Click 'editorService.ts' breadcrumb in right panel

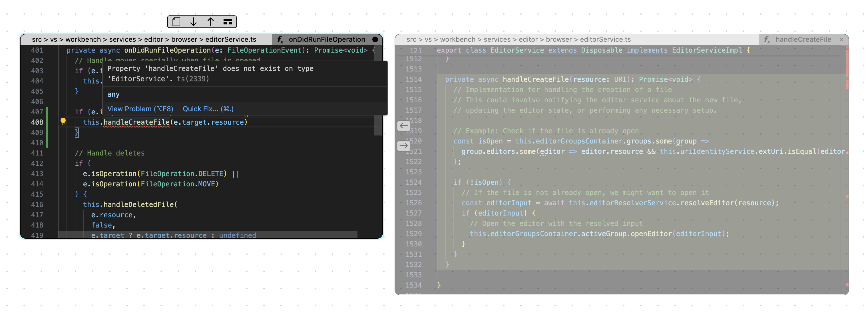(x=606, y=39)
